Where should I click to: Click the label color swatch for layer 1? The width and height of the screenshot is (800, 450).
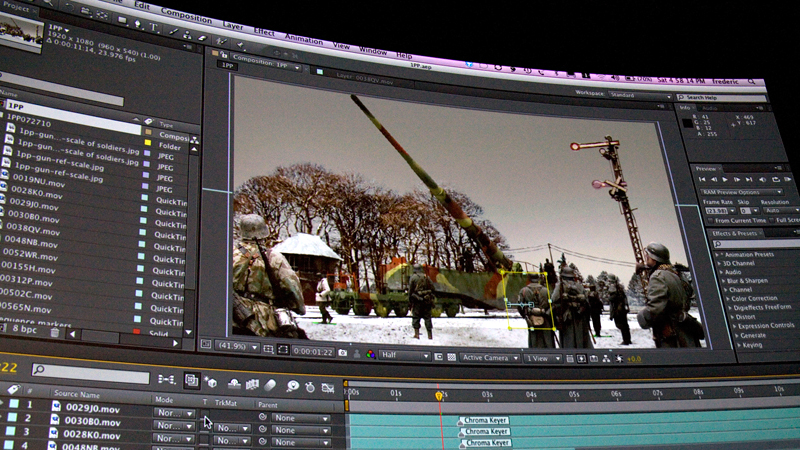(x=14, y=404)
